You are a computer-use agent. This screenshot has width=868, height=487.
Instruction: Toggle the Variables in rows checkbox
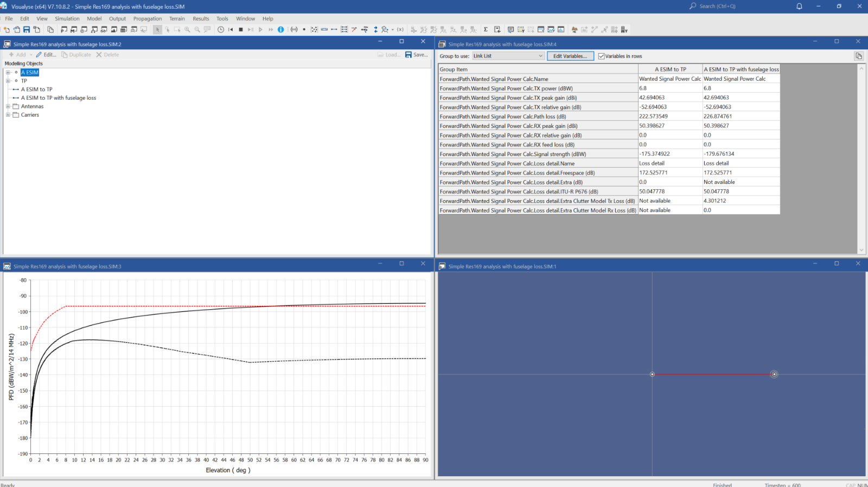point(601,56)
